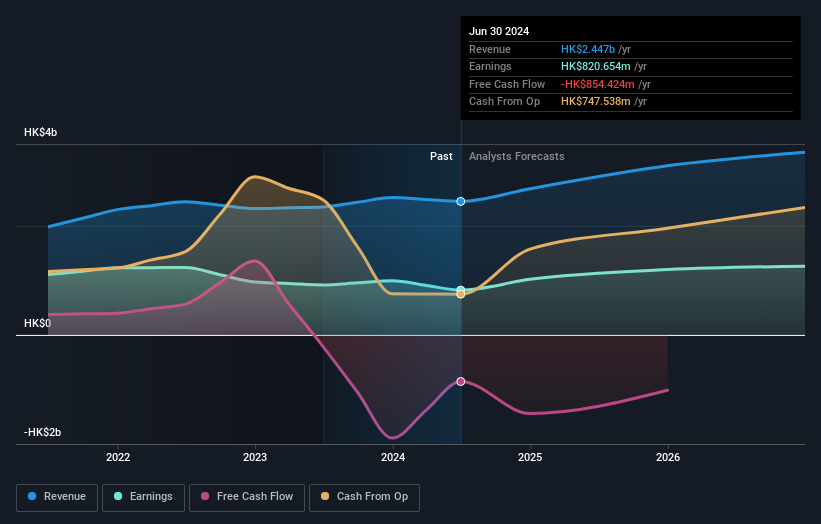Click the HK$4b y-axis label
The width and height of the screenshot is (821, 524).
coord(40,132)
